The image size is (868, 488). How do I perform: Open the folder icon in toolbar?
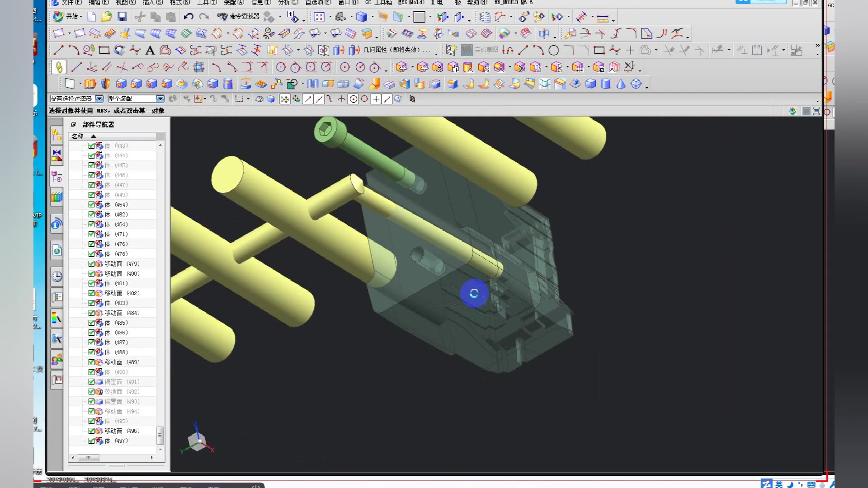(106, 17)
